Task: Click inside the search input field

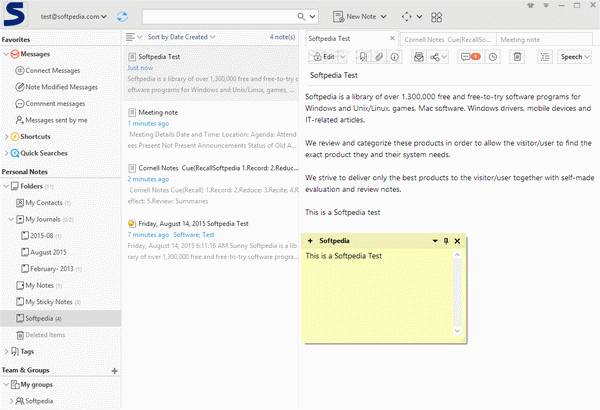Action: click(219, 16)
